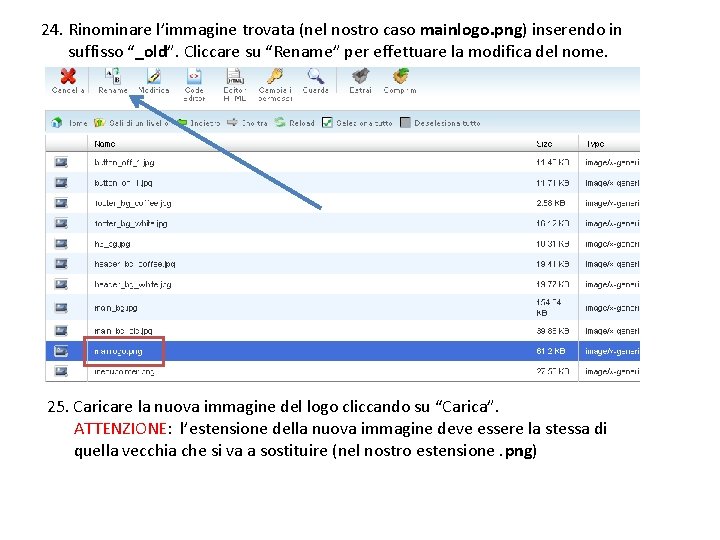The height and width of the screenshot is (540, 720).
Task: Click the 19.41 KB size cell
Action: (x=553, y=264)
